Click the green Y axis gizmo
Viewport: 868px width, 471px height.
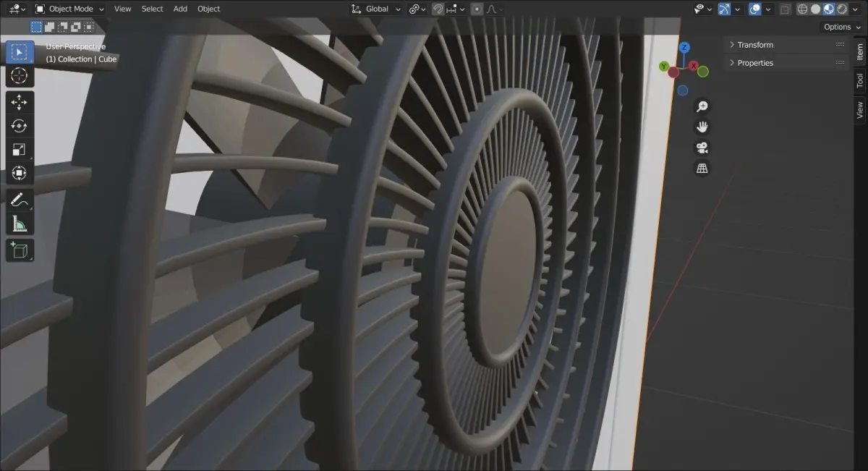[663, 67]
